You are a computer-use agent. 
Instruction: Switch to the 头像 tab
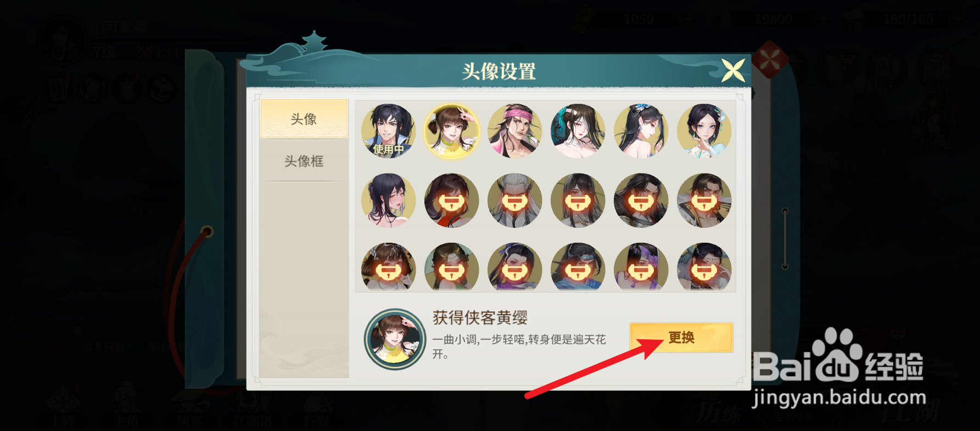point(304,119)
